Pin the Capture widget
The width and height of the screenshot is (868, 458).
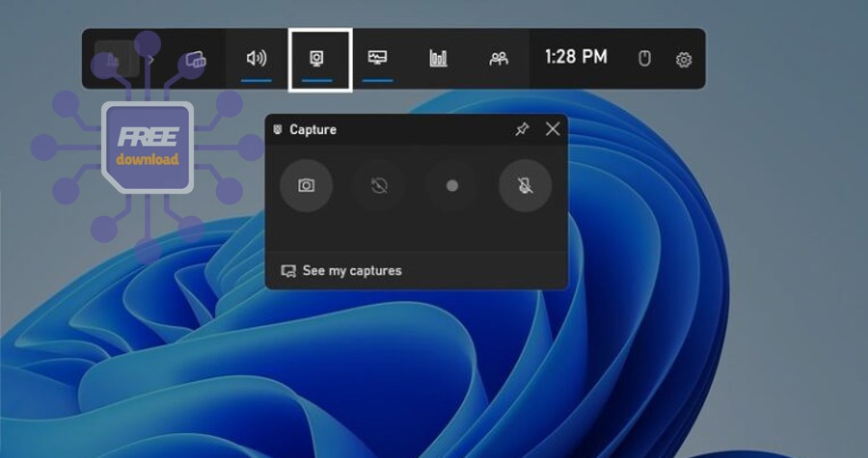[522, 129]
